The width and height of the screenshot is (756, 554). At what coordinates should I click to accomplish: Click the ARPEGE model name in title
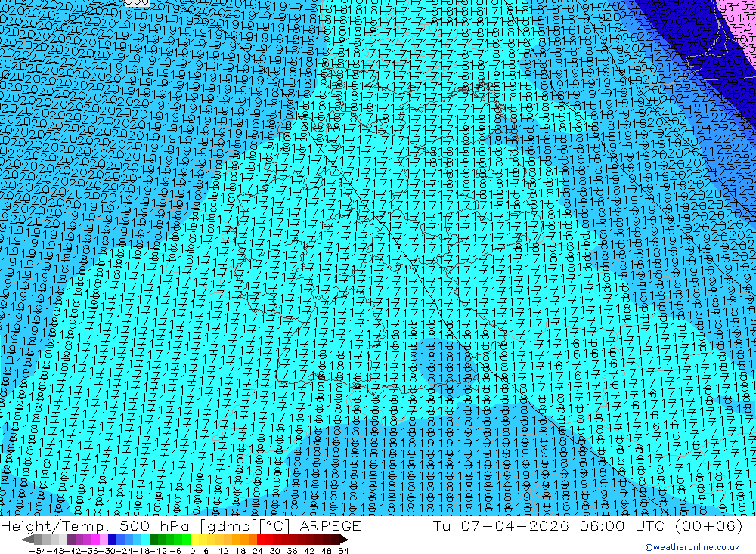point(330,525)
